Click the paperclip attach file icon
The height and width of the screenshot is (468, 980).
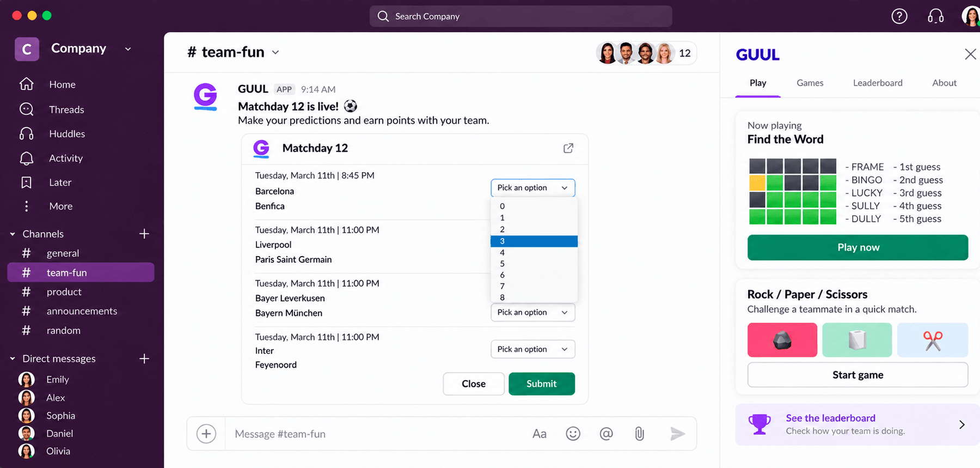(x=639, y=434)
